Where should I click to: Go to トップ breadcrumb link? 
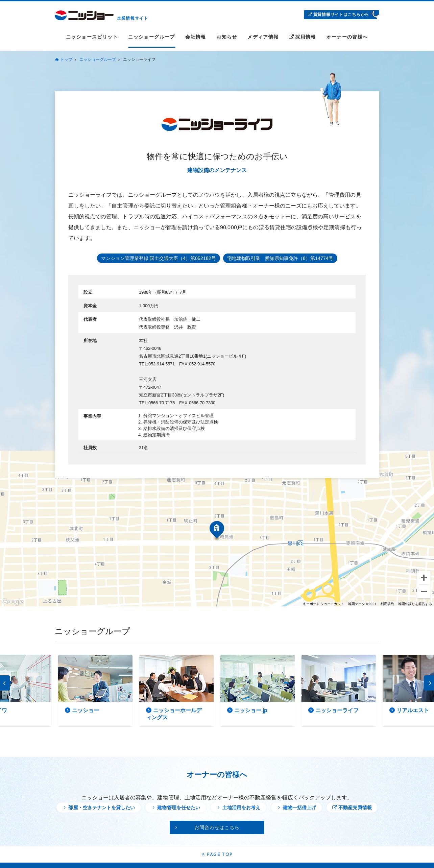66,59
